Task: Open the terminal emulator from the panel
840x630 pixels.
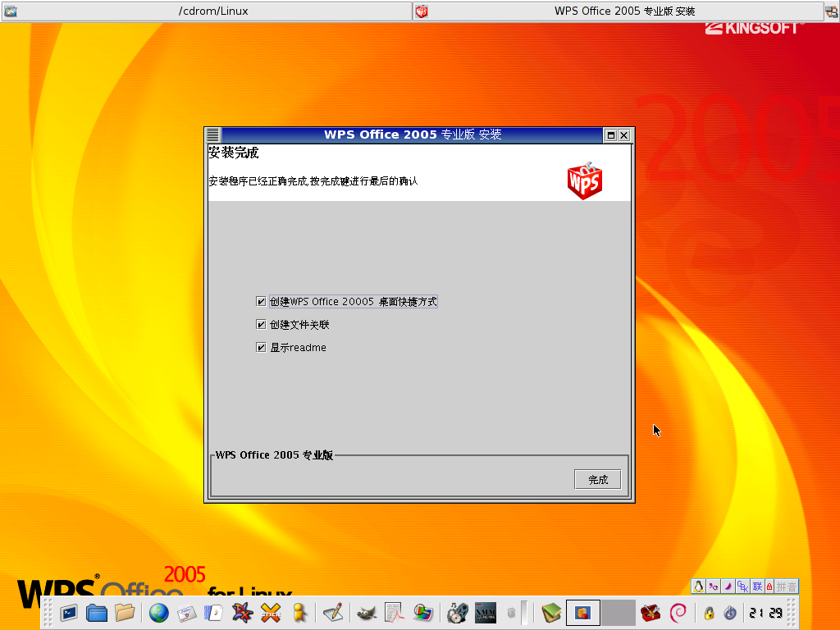Action: point(69,613)
